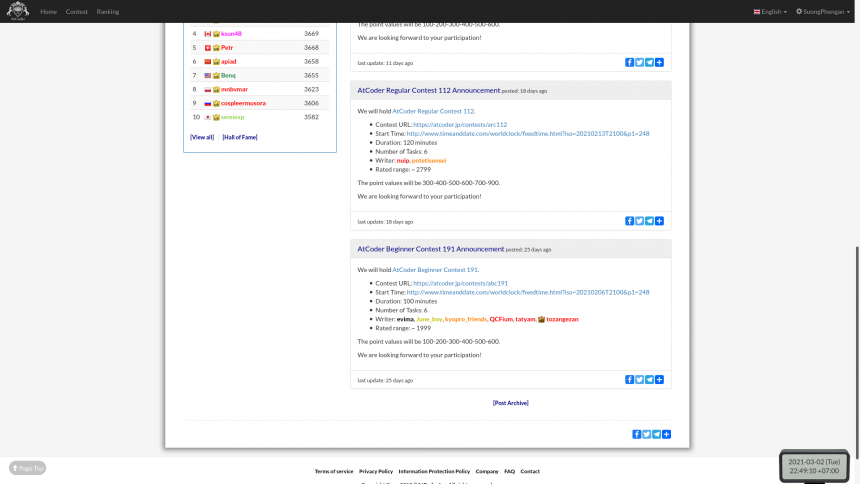Click the date and time clock widget

coord(814,466)
